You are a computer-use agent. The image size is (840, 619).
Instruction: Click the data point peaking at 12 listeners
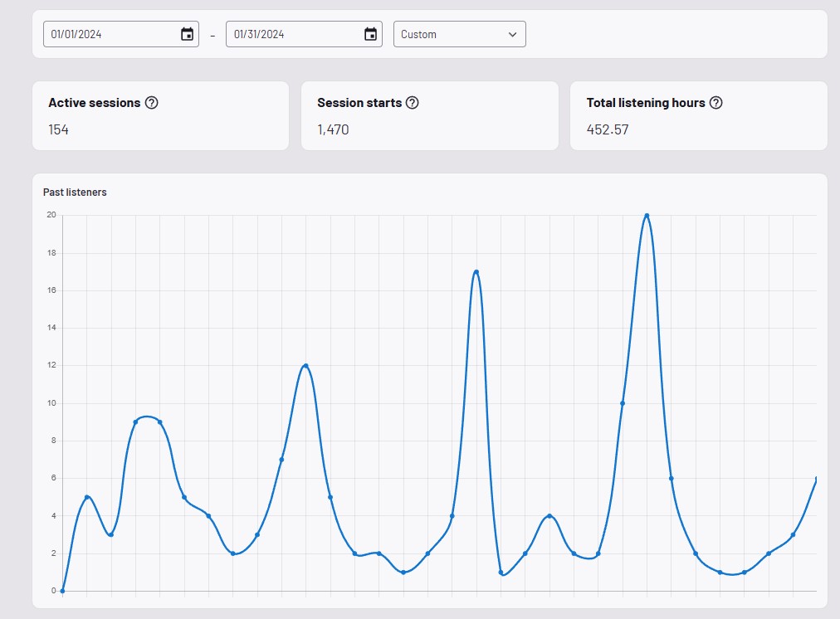(306, 366)
